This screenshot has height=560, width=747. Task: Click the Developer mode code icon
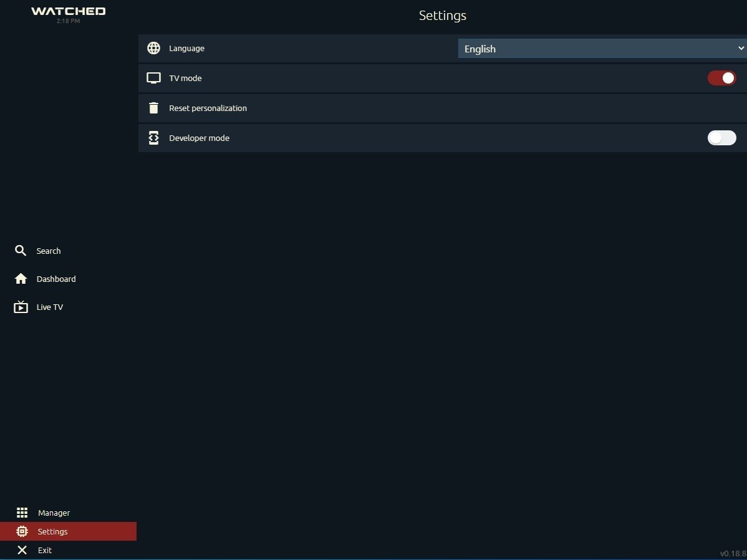tap(153, 138)
